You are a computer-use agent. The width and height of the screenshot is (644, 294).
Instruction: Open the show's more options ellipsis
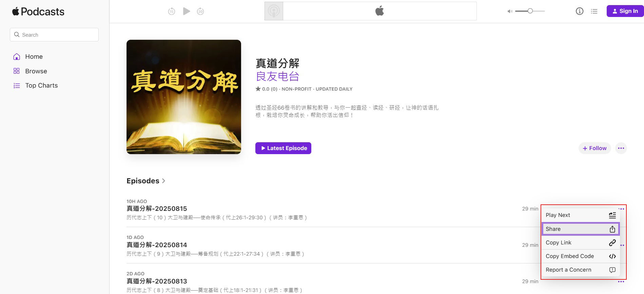[x=621, y=148]
